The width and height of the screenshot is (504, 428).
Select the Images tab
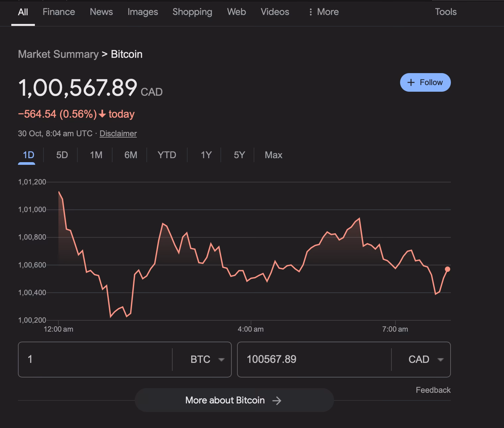(x=142, y=12)
